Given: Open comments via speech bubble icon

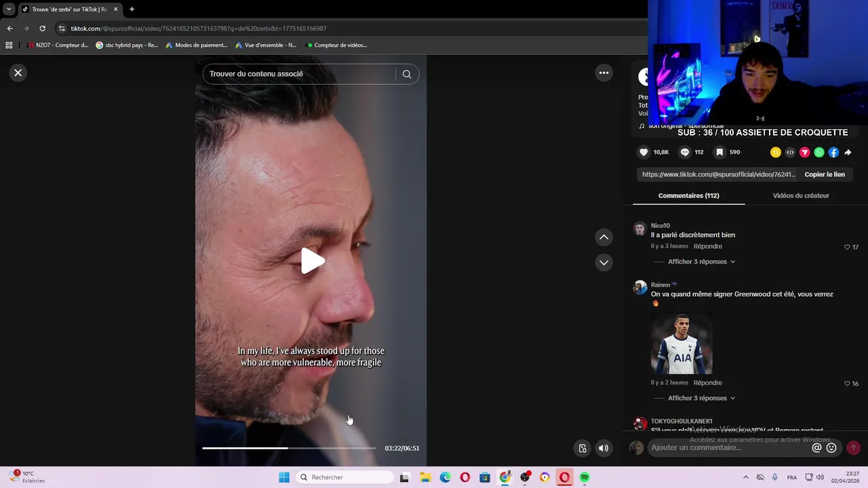Looking at the screenshot, I should point(685,152).
